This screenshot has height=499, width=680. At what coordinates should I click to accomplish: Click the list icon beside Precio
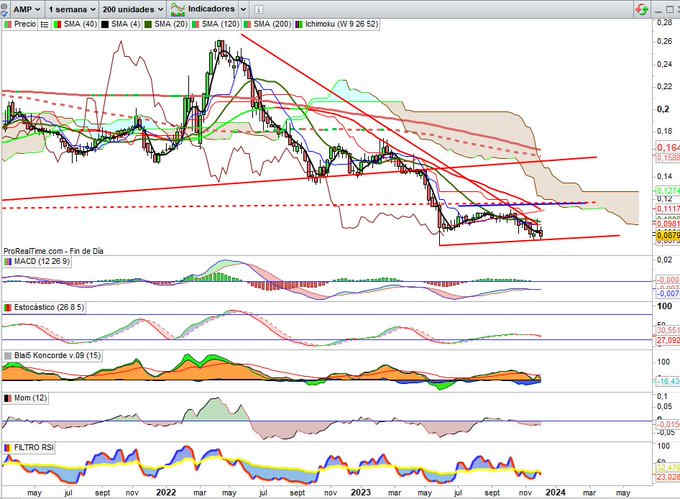[x=44, y=25]
